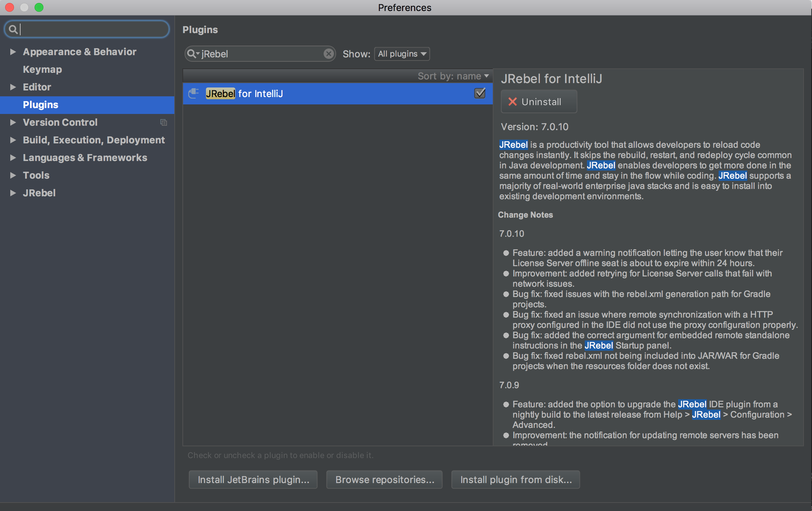812x511 pixels.
Task: Clear the jRebel plugin search text
Action: pyautogui.click(x=328, y=54)
